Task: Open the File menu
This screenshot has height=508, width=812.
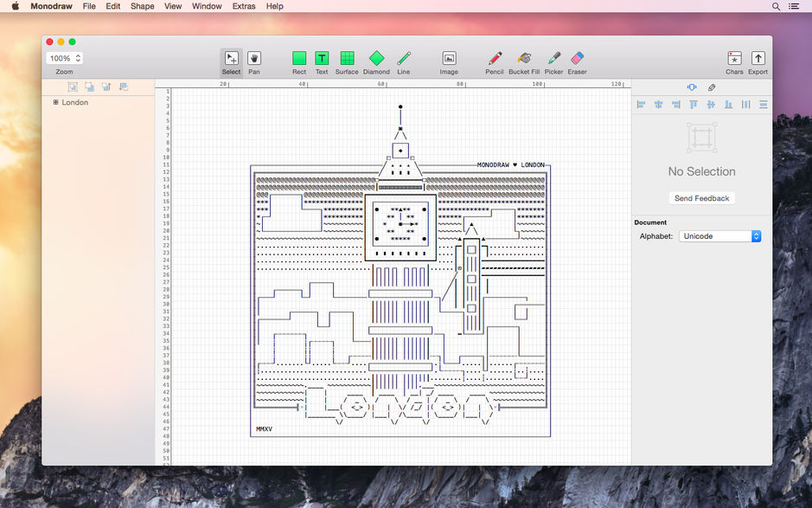Action: coord(89,6)
